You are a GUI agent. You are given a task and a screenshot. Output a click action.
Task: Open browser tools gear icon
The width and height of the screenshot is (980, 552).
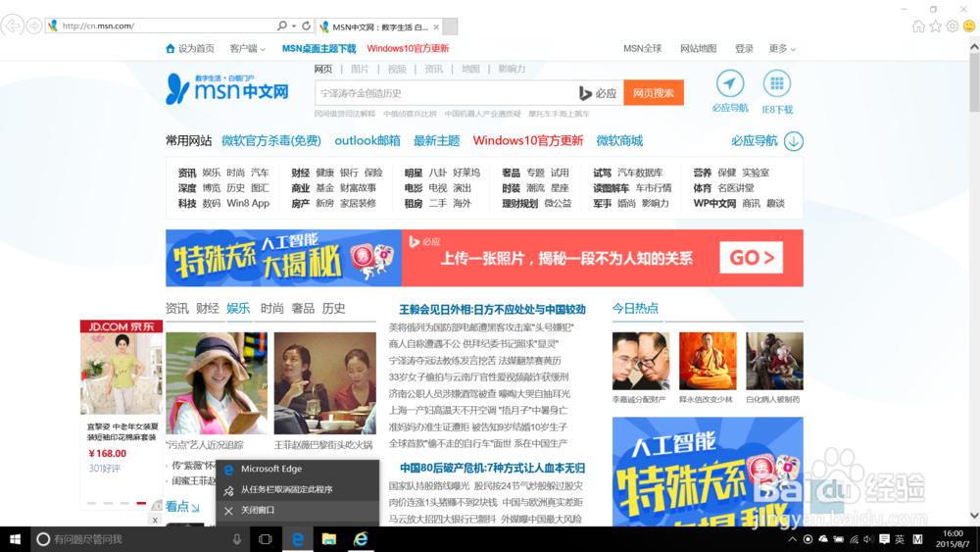(x=952, y=26)
